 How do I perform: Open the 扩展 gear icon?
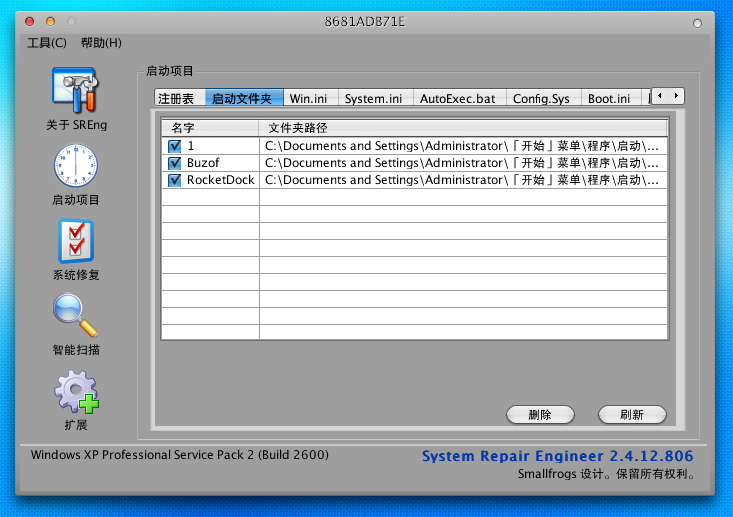point(76,391)
